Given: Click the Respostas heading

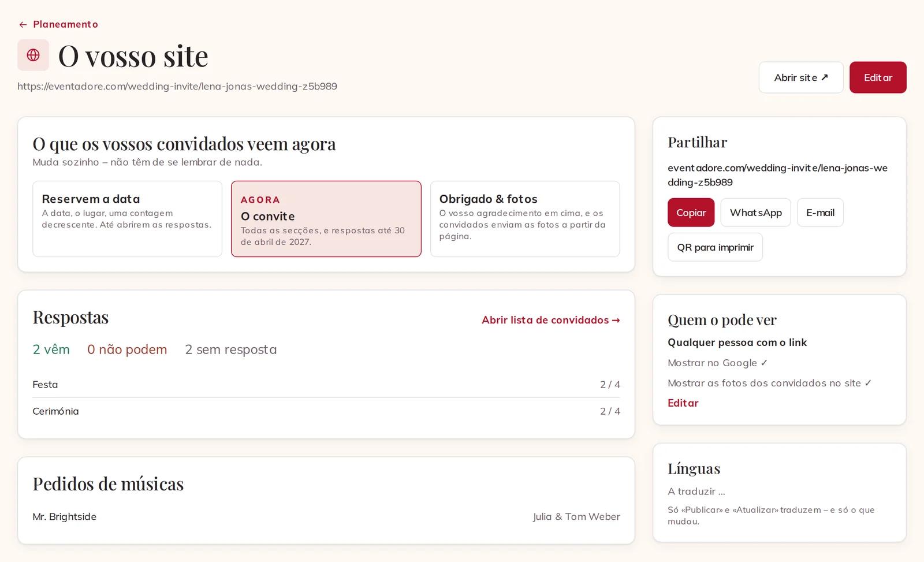Looking at the screenshot, I should pyautogui.click(x=70, y=317).
